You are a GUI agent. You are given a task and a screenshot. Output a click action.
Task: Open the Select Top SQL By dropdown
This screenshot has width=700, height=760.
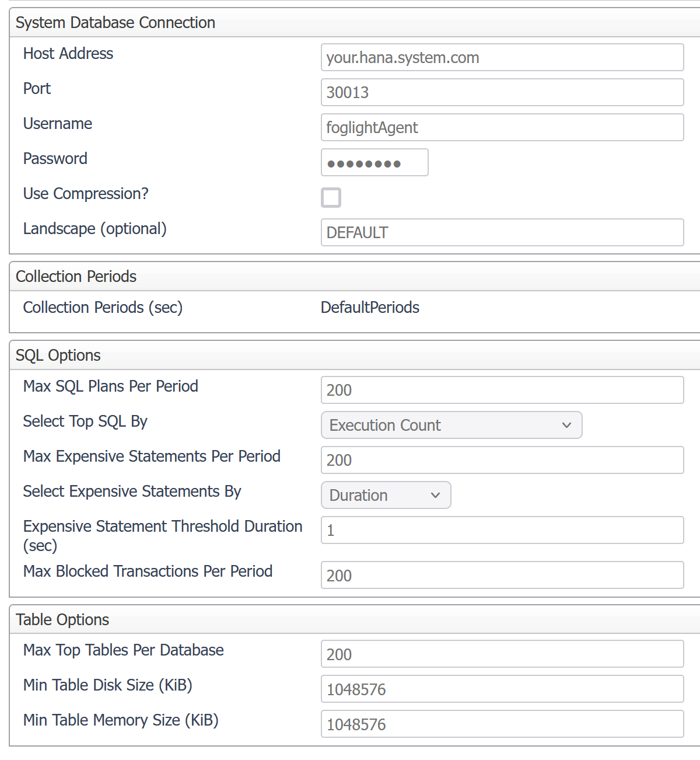452,425
